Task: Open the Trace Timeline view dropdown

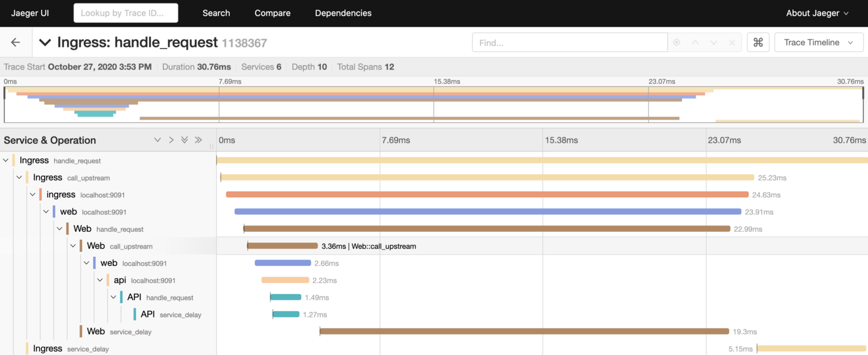Action: (x=818, y=42)
